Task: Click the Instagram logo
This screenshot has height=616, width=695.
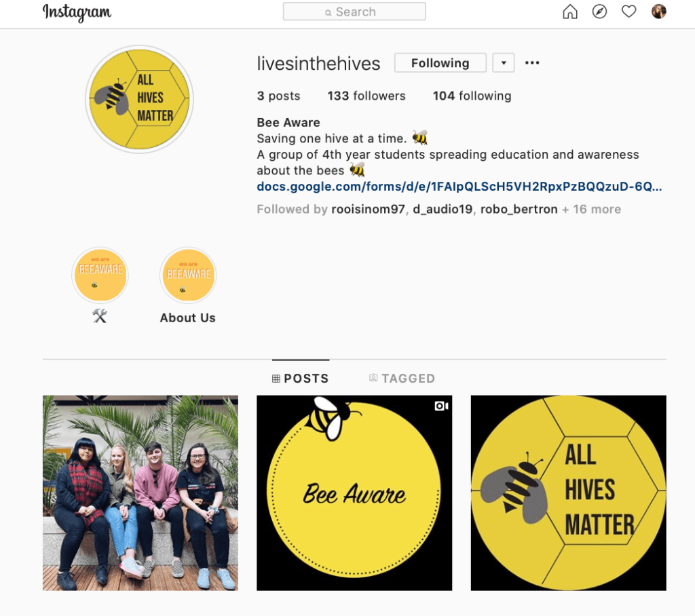Action: pyautogui.click(x=77, y=12)
